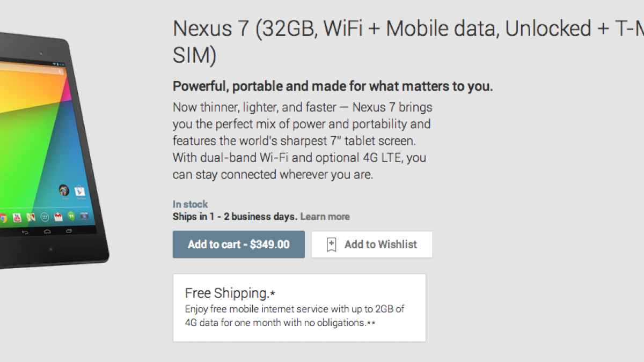
Task: Click the Chrome icon on the tablet dock
Action: 3,217
